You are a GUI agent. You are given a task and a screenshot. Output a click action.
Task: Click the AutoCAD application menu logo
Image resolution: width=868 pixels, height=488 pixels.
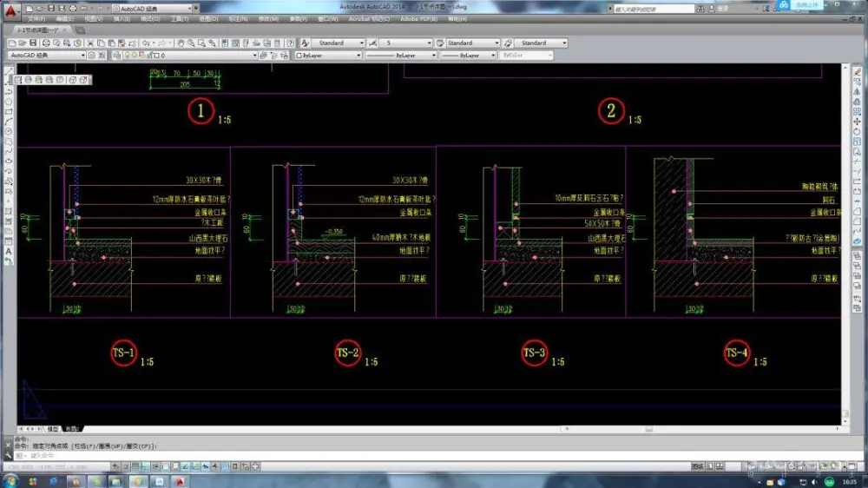coord(10,10)
